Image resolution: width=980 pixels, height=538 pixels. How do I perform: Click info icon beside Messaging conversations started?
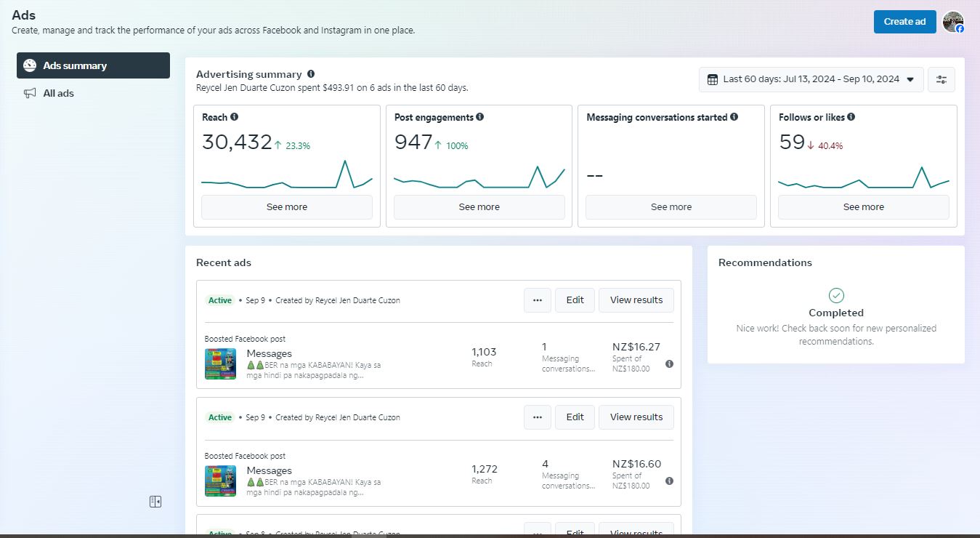click(734, 117)
